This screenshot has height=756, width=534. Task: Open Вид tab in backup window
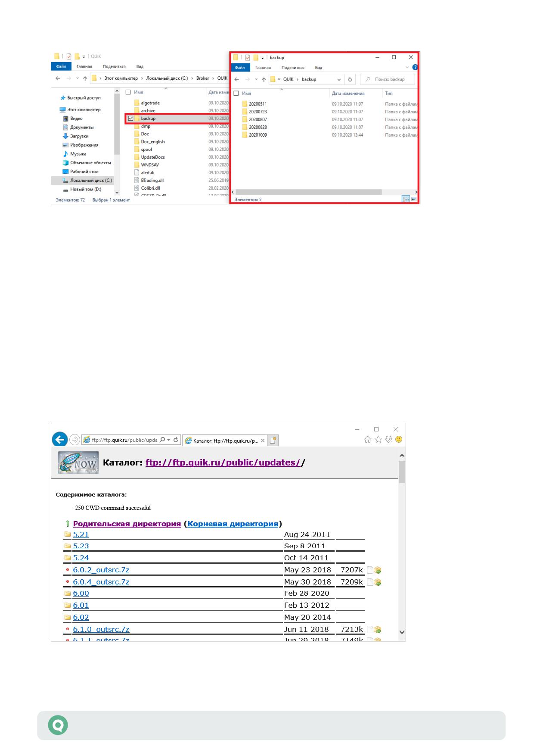click(319, 67)
